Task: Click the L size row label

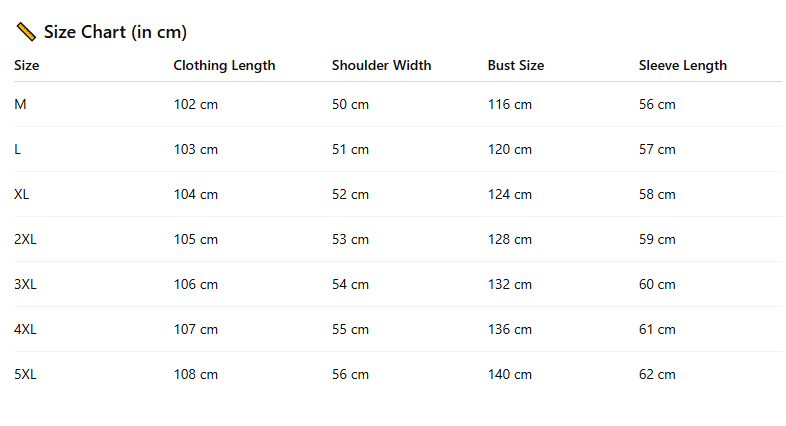Action: [x=18, y=149]
